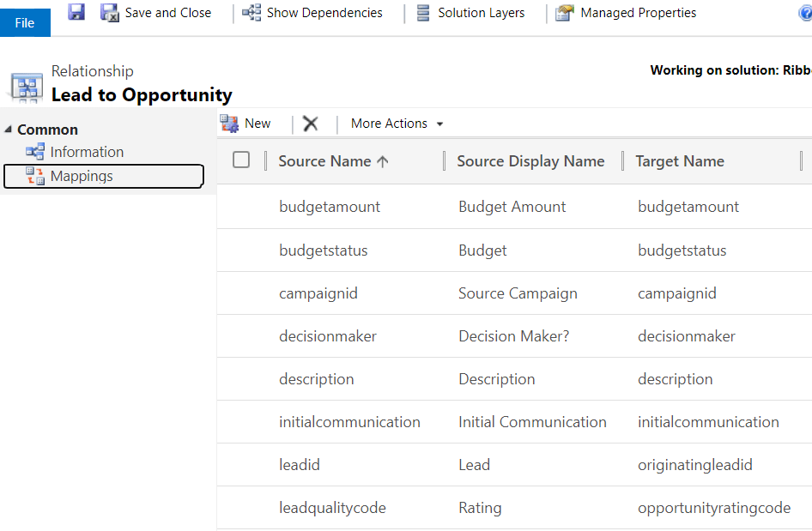Open the File menu

click(25, 22)
